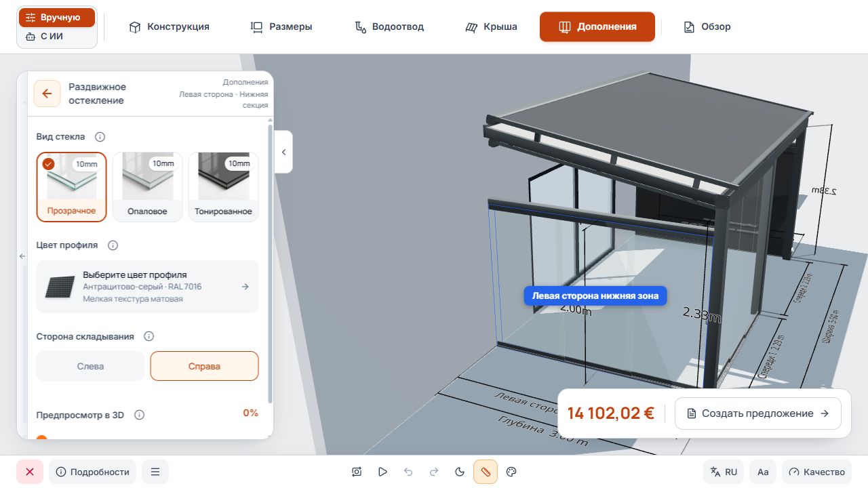Open the Подробности details
Screen dimensions: 868x488
pos(93,472)
